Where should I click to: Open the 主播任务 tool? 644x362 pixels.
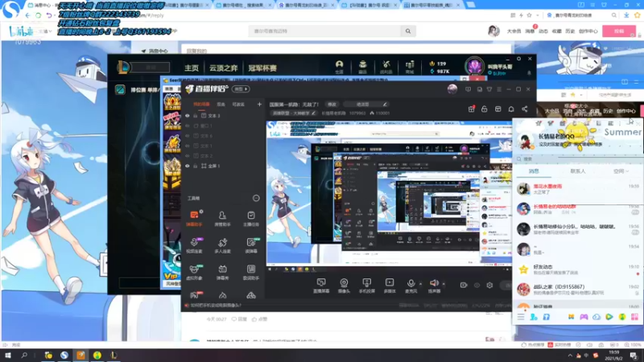pos(251,218)
